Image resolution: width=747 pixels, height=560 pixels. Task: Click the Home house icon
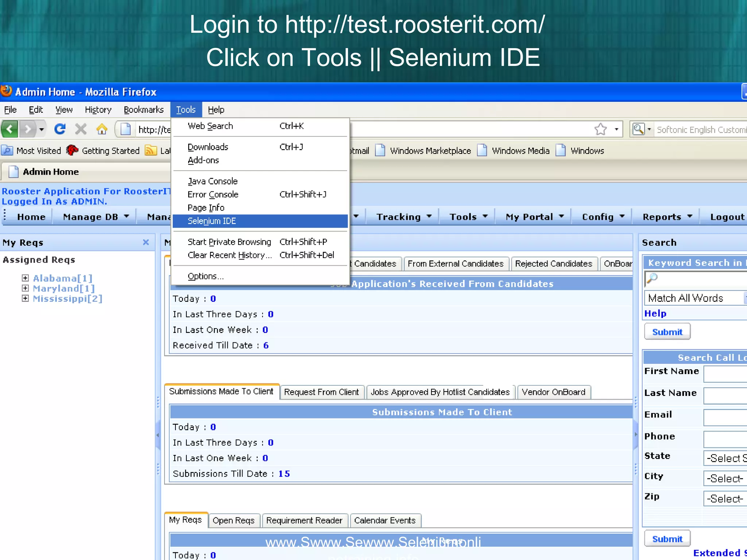[x=102, y=129]
